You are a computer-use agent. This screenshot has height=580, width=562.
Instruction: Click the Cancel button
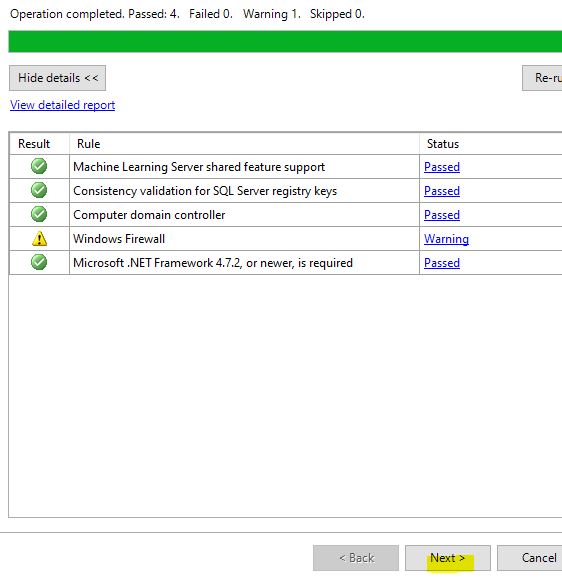point(529,558)
